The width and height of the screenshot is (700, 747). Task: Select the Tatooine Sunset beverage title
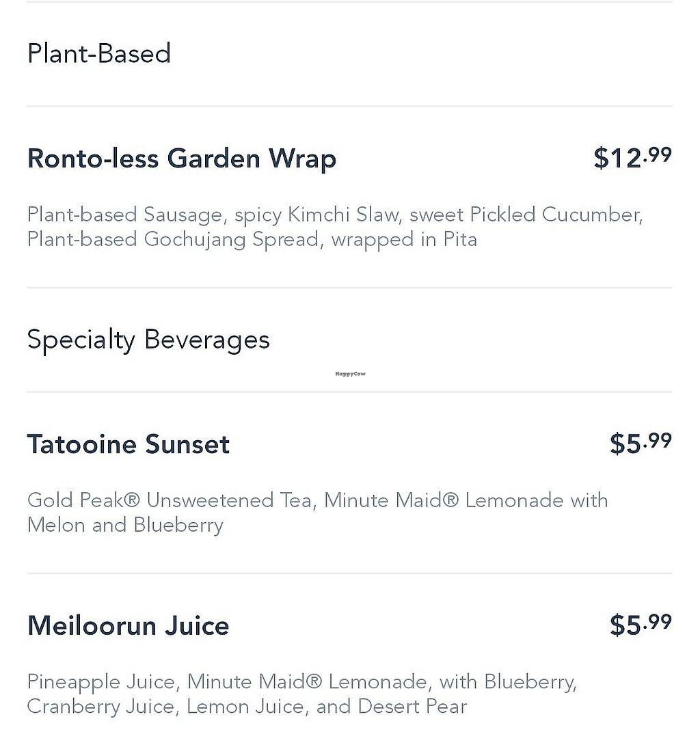pyautogui.click(x=129, y=444)
